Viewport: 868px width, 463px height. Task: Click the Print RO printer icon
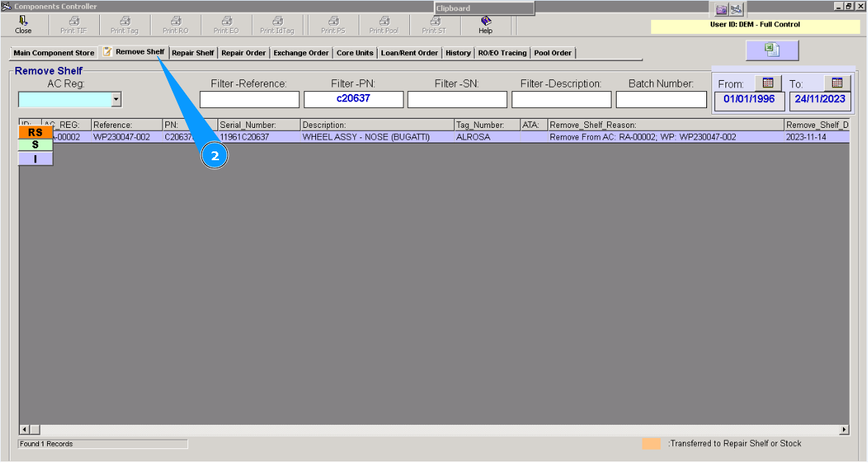coord(176,21)
